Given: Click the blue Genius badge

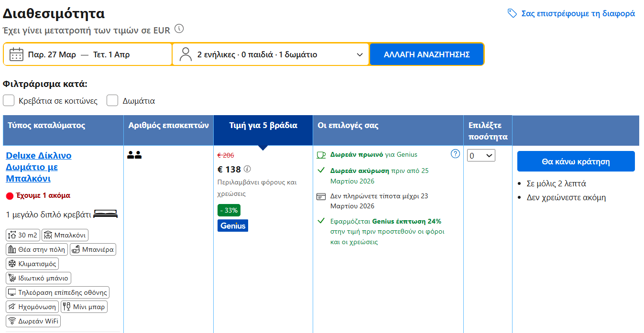Looking at the screenshot, I should [233, 226].
